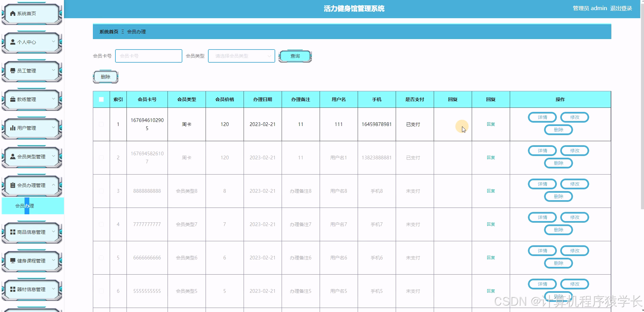Click the 办理日期 column header
Screen dimensions: 644x312
coord(262,99)
